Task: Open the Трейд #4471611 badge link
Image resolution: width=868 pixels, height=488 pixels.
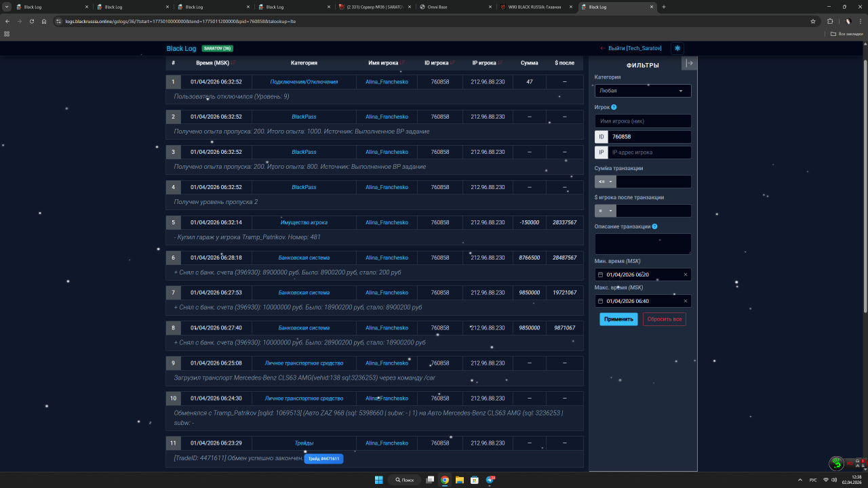Action: click(x=323, y=459)
